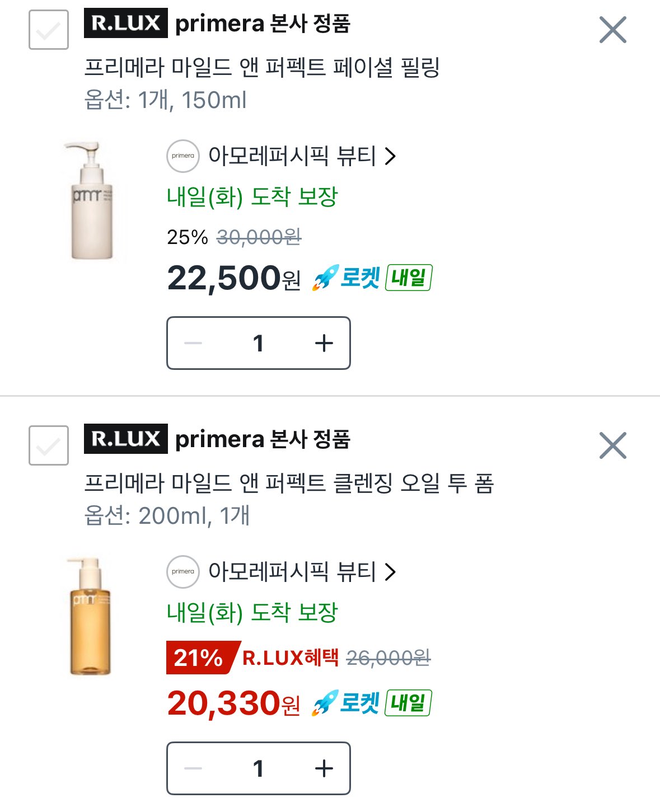Tap primera brand logo of first item

coord(183,156)
